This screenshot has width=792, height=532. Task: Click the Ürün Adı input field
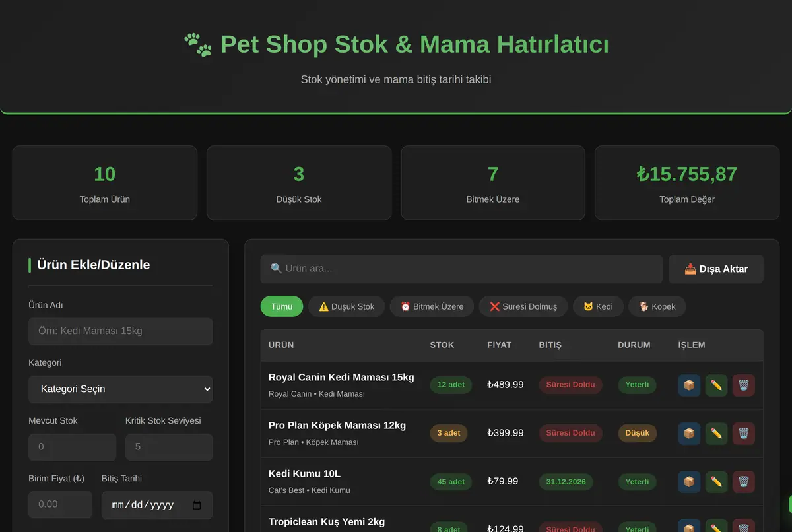120,331
